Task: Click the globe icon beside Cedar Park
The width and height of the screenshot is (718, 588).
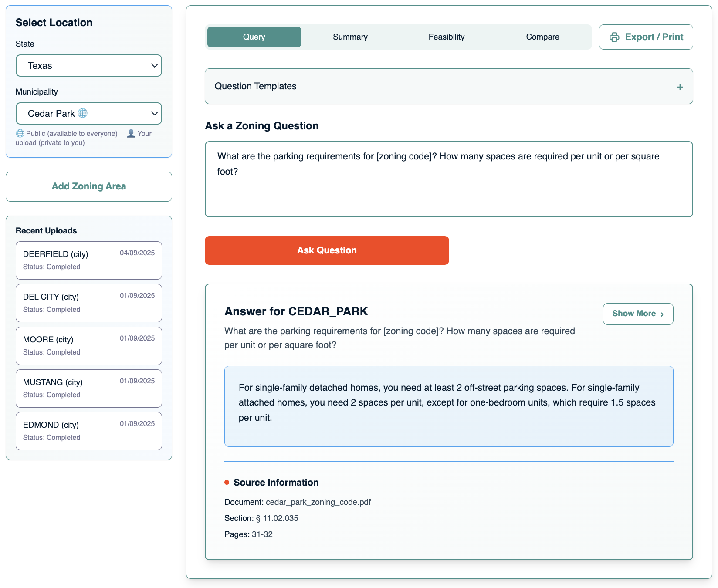Action: (83, 113)
